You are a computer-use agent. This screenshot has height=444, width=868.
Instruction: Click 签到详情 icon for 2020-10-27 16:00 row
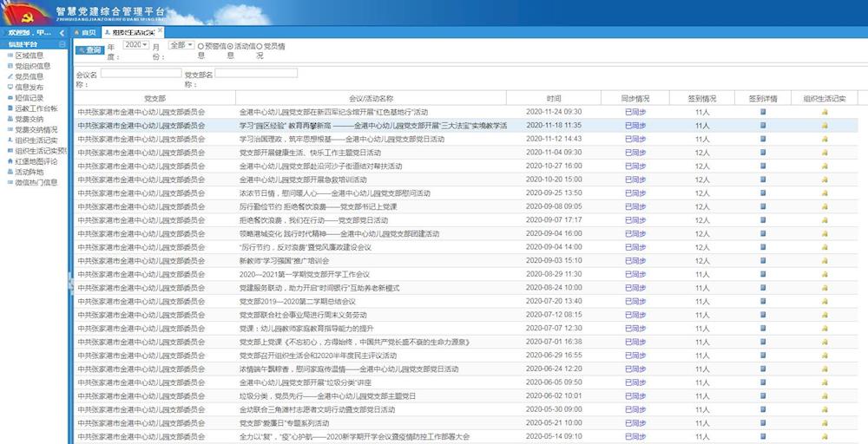763,166
